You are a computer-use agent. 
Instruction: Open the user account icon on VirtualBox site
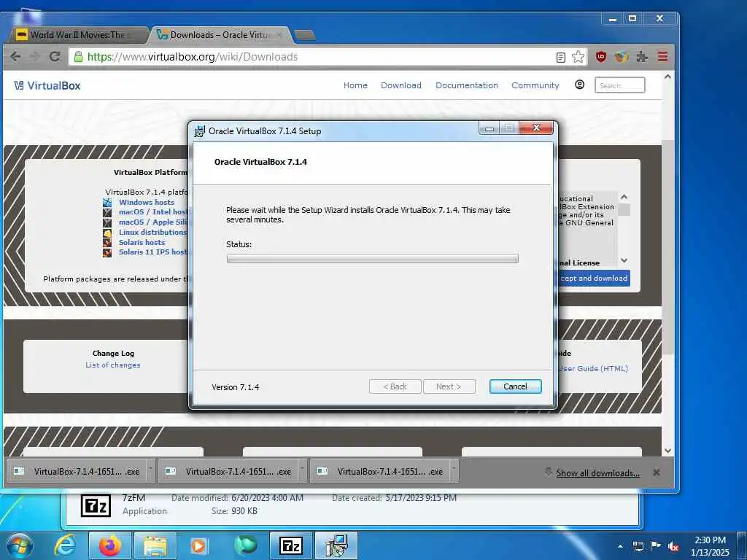(x=579, y=85)
